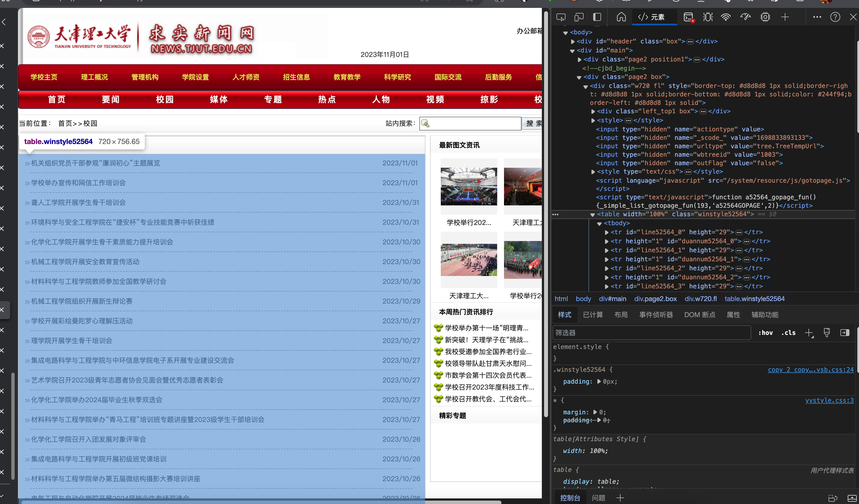Open the Performance gauge icon tool
859x504 pixels.
(x=746, y=17)
